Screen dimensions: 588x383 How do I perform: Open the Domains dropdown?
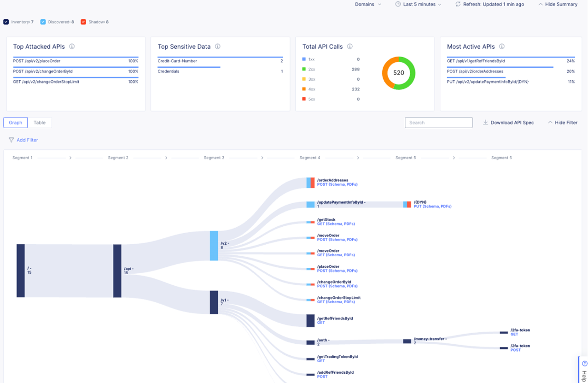[x=368, y=4]
